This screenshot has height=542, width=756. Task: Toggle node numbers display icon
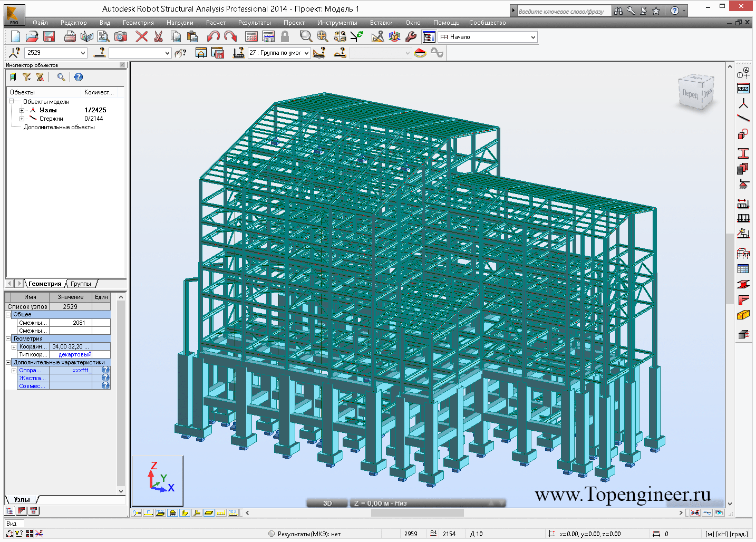coord(137,512)
